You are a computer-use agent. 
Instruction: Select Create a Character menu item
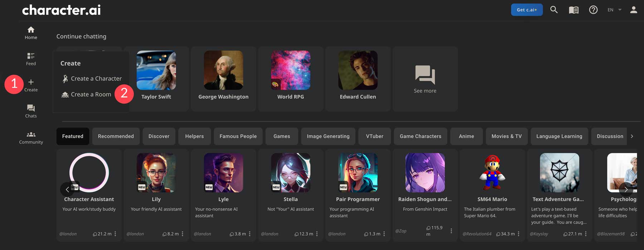click(96, 79)
